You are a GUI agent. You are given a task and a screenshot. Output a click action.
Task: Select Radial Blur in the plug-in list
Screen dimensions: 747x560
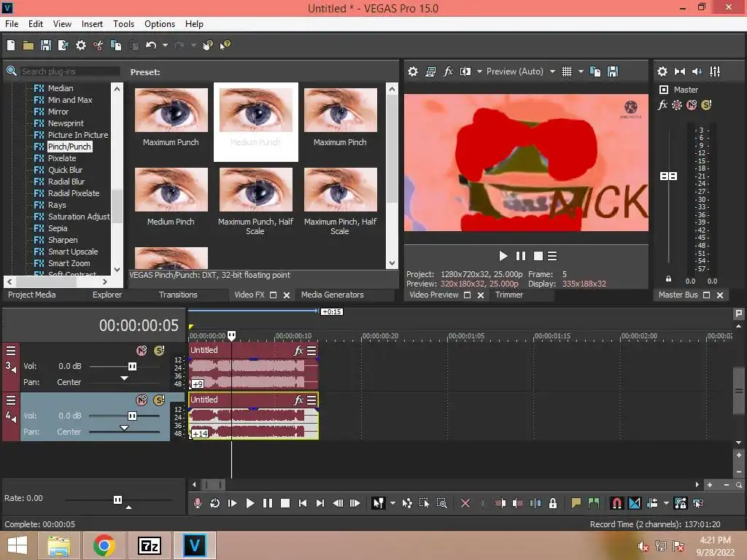[66, 182]
